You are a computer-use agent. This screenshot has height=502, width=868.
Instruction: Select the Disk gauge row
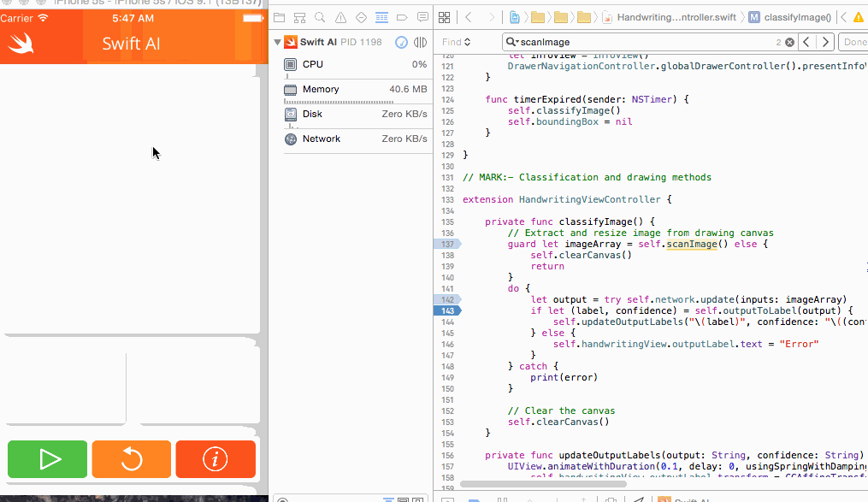point(356,114)
